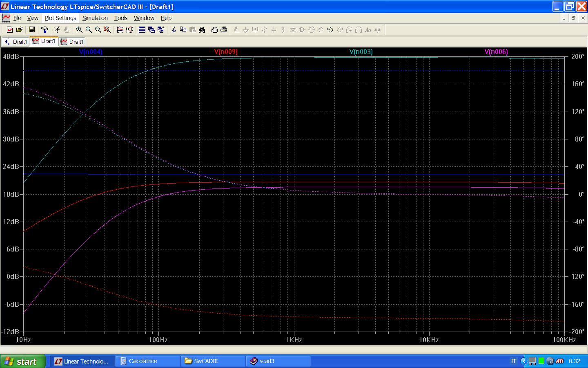
Task: Click the Inductor component icon
Action: point(283,29)
